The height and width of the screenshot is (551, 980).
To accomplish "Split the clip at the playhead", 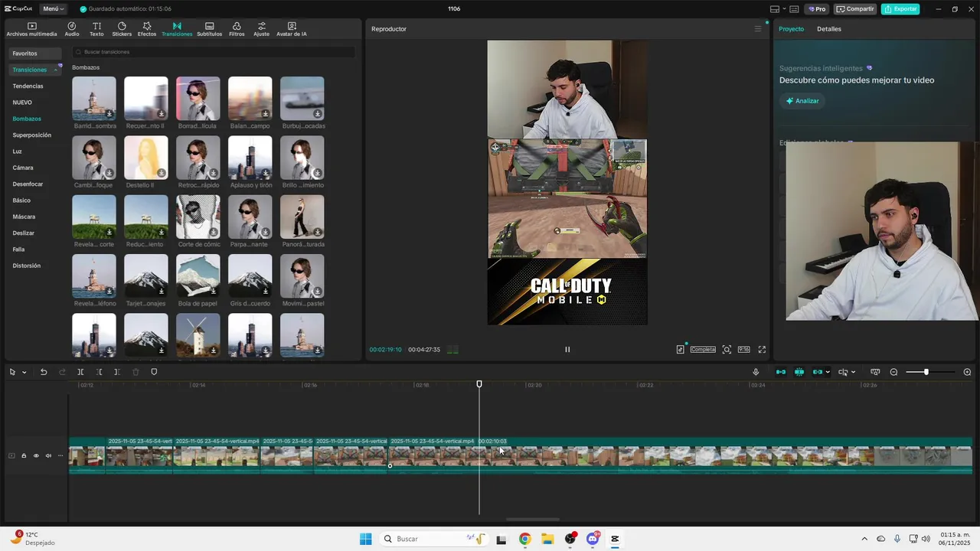I will tap(80, 372).
